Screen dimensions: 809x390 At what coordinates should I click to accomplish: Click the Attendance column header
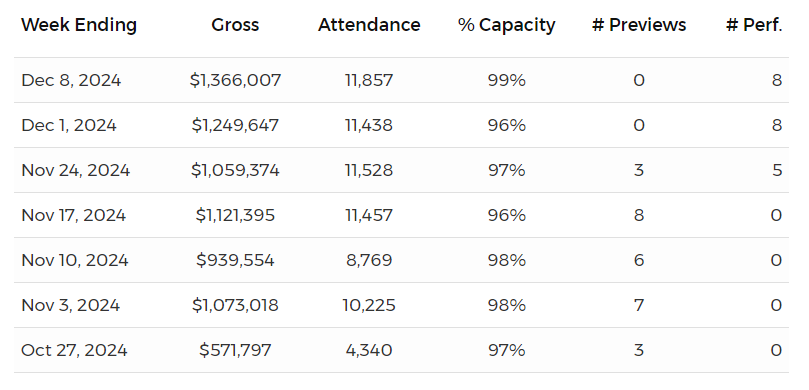(x=369, y=25)
